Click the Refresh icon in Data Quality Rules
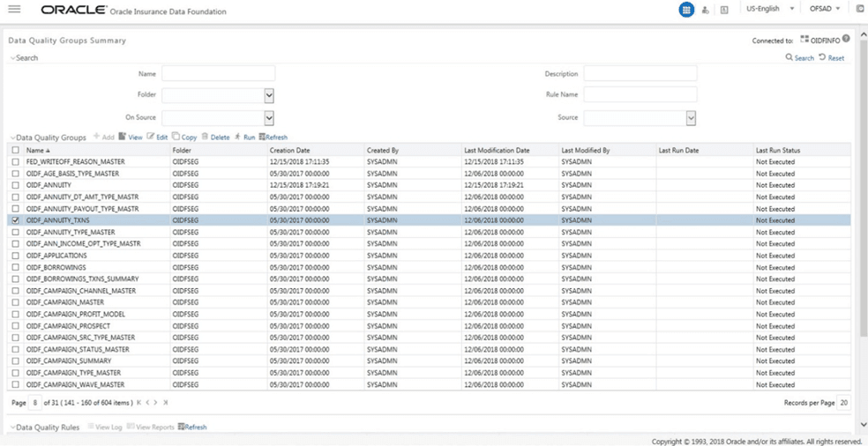This screenshot has width=868, height=446. (181, 427)
